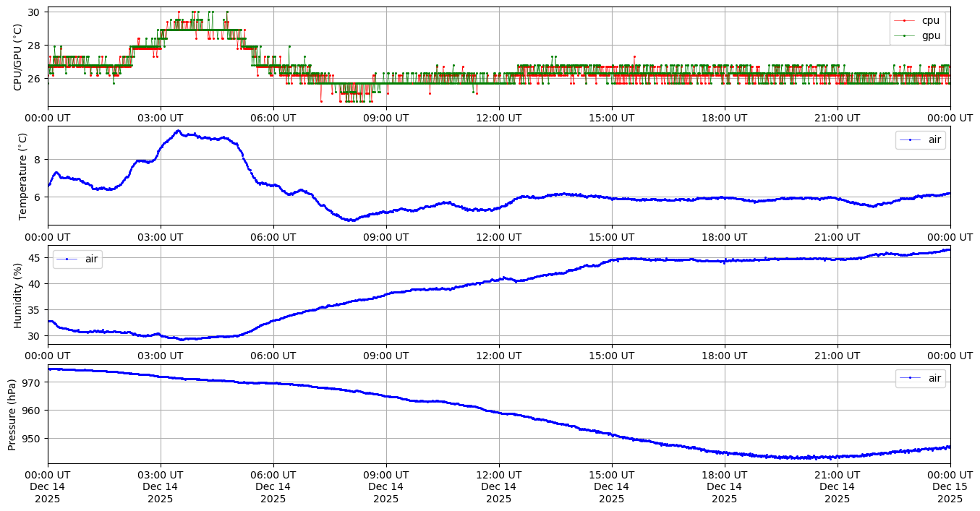This screenshot has width=980, height=511.
Task: Select the gpu label in the top legend
Action: point(932,35)
